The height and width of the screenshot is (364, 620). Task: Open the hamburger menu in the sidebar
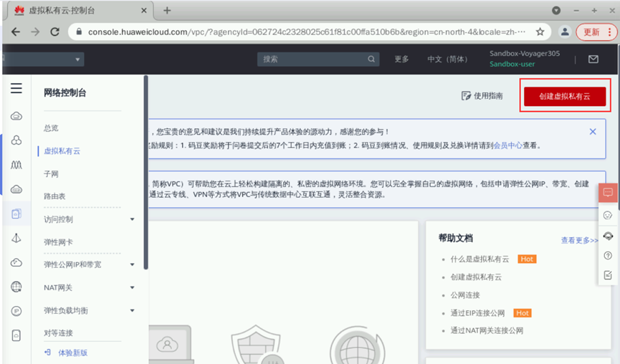pos(16,88)
